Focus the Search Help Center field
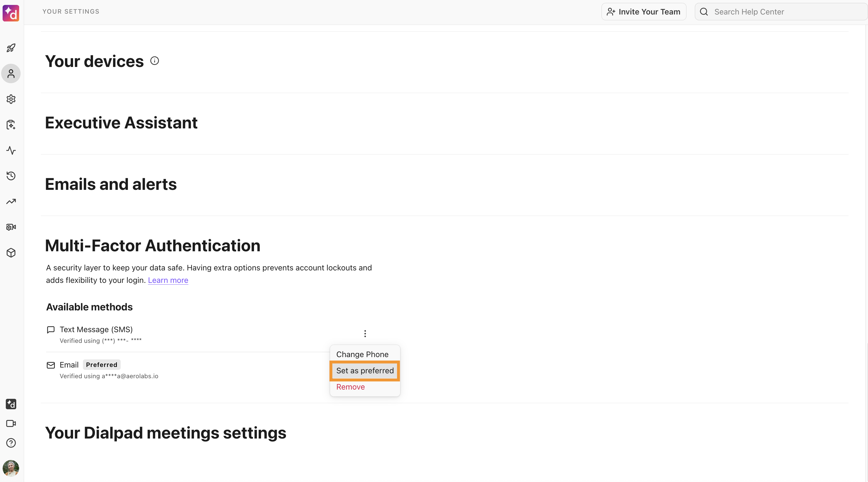Image resolution: width=868 pixels, height=482 pixels. [781, 12]
